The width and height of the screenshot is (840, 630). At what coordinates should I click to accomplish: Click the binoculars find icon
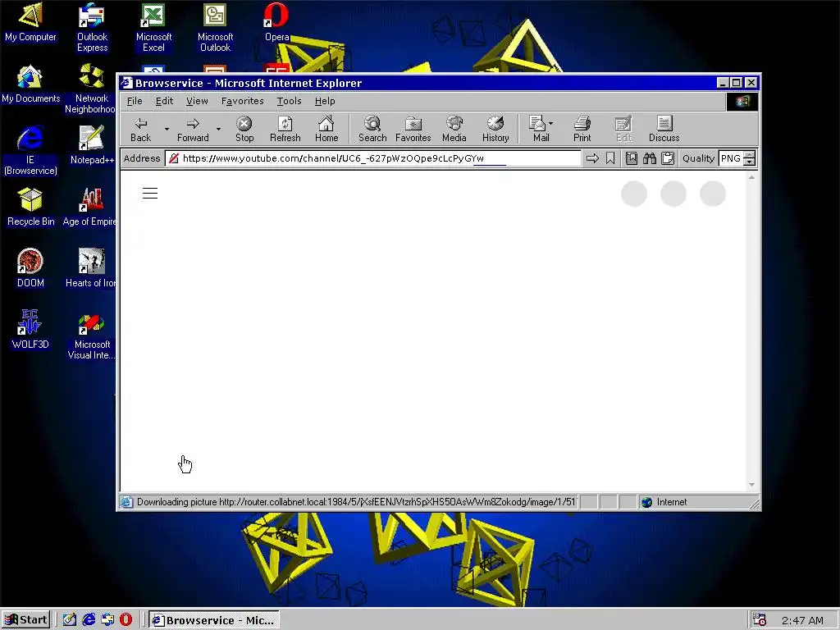(650, 158)
